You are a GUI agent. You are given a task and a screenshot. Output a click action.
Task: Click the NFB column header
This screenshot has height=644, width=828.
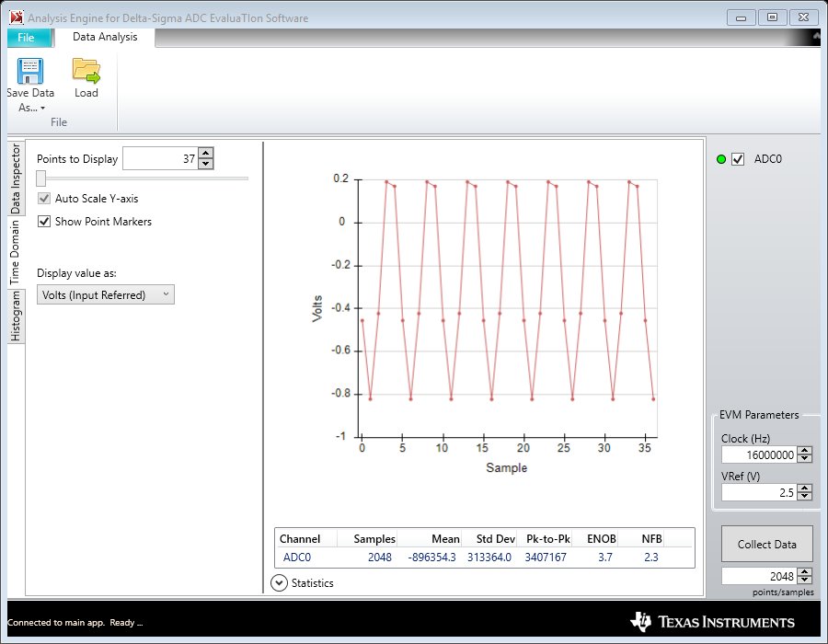(x=651, y=538)
